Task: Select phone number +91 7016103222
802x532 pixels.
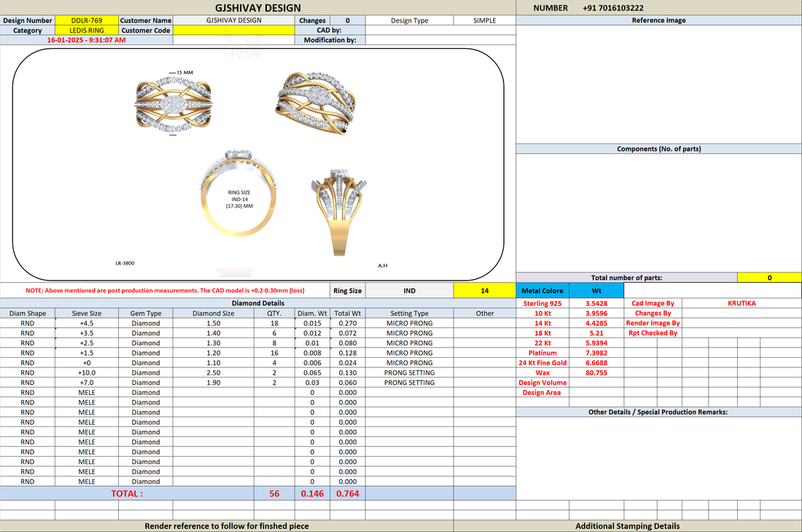Action: [612, 8]
